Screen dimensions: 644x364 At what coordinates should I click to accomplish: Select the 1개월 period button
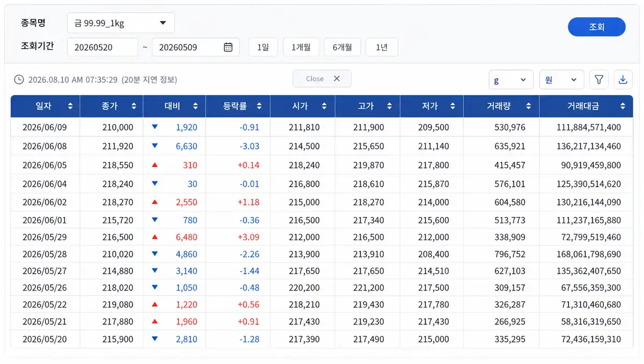click(301, 47)
